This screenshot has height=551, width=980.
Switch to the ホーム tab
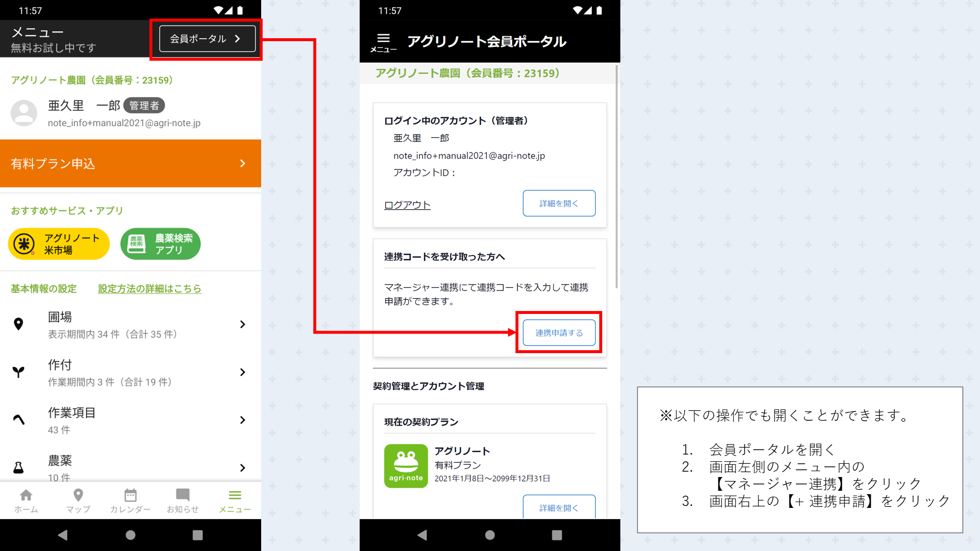(26, 501)
